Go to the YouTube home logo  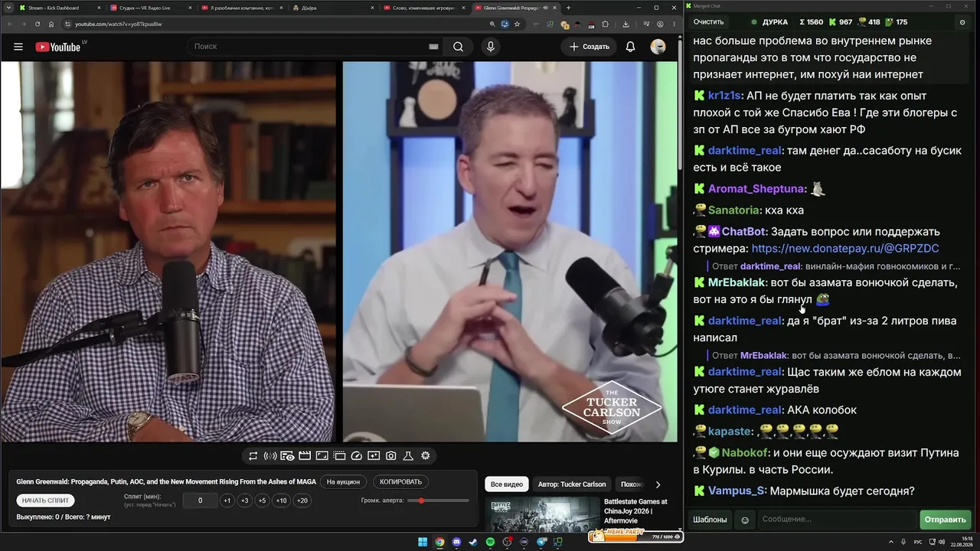pyautogui.click(x=58, y=47)
